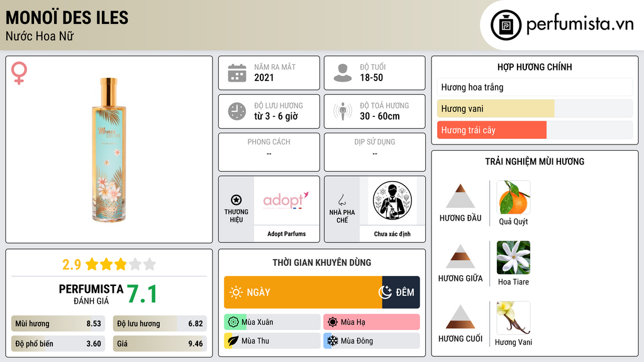Click the 2.9 user rating number
The height and width of the screenshot is (362, 644).
pos(72,265)
